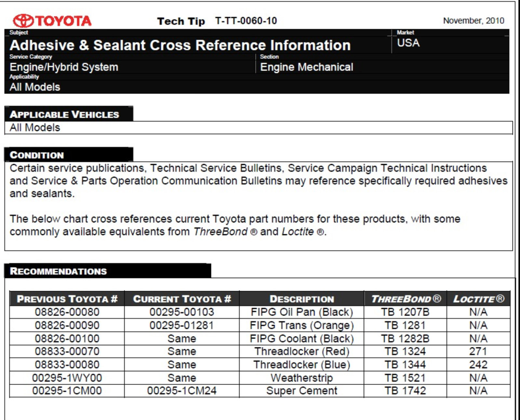
Task: Click the italic word 'ThreeBond' in the paragraph
Action: click(220, 232)
